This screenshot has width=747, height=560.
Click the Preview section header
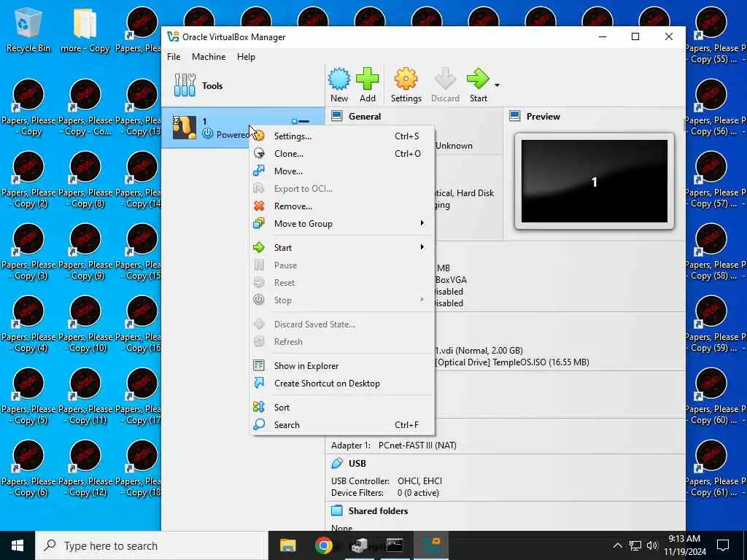pos(543,116)
